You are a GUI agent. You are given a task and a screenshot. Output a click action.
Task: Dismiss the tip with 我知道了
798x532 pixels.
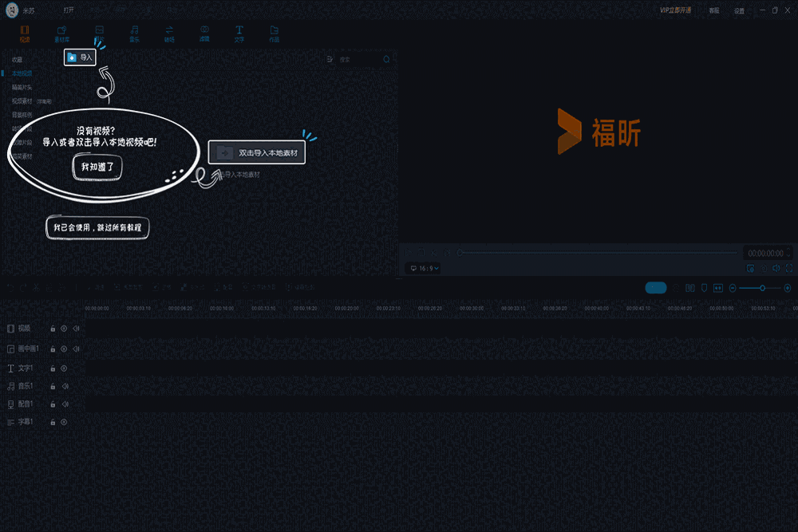pos(97,167)
